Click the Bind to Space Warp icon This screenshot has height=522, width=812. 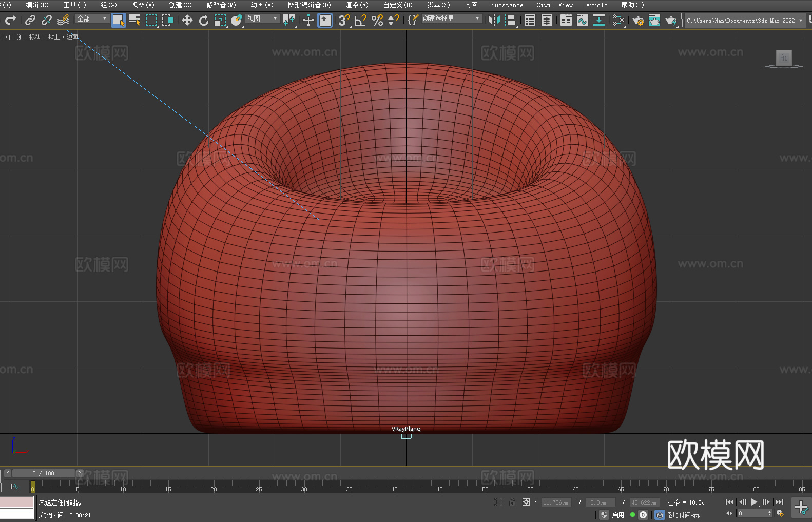tap(63, 20)
